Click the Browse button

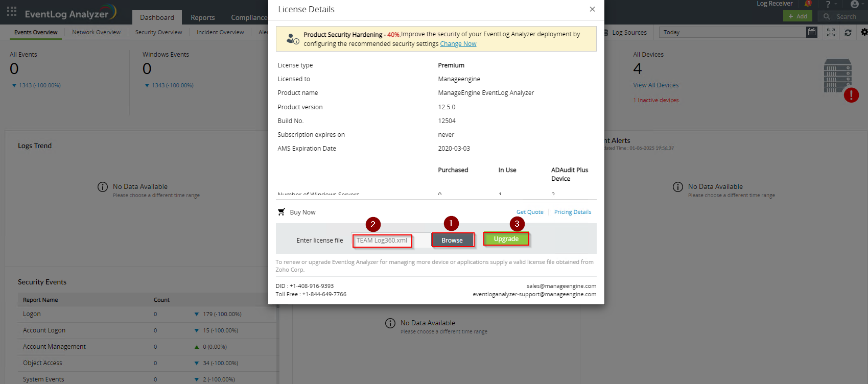[x=452, y=240]
